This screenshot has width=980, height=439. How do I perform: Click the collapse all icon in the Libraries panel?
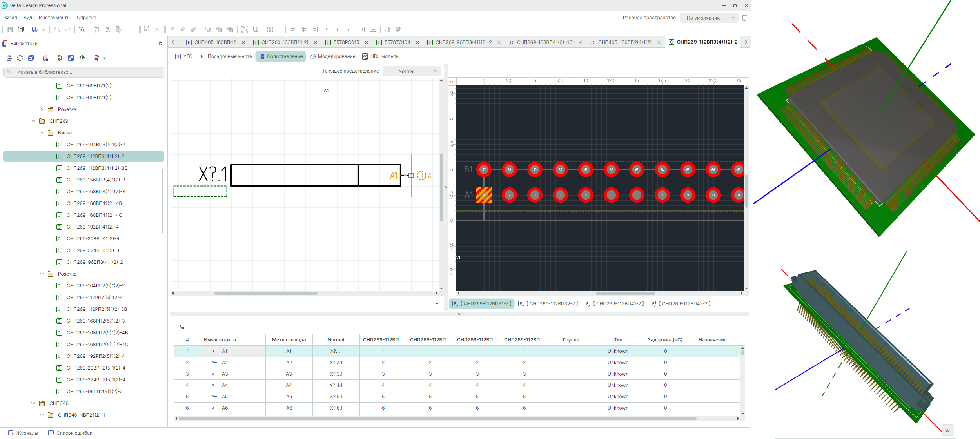coord(31,58)
